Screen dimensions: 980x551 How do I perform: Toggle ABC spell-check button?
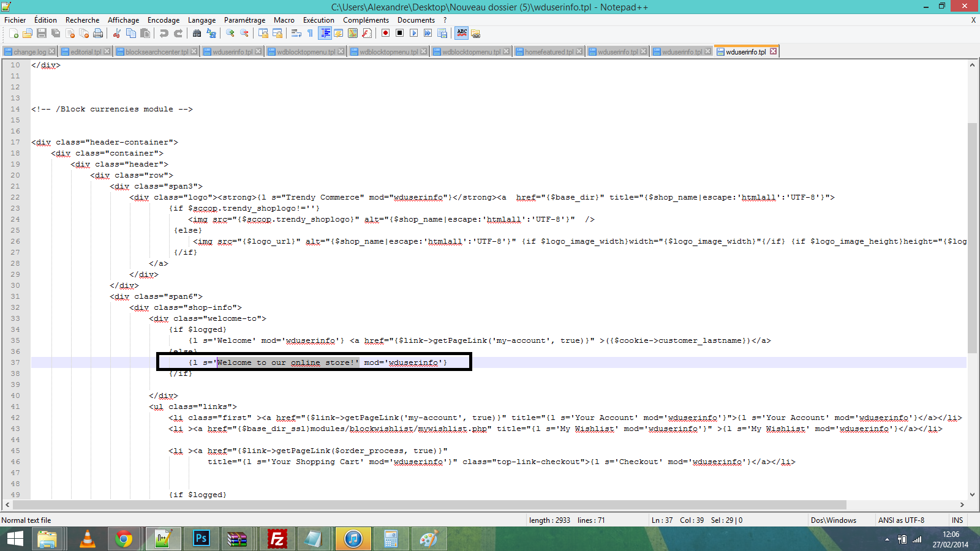[462, 33]
